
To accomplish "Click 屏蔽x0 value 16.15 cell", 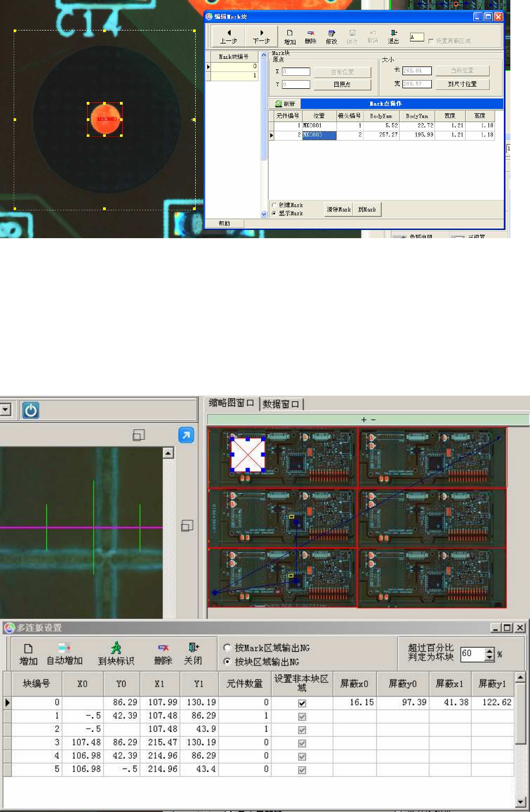I will pyautogui.click(x=354, y=702).
